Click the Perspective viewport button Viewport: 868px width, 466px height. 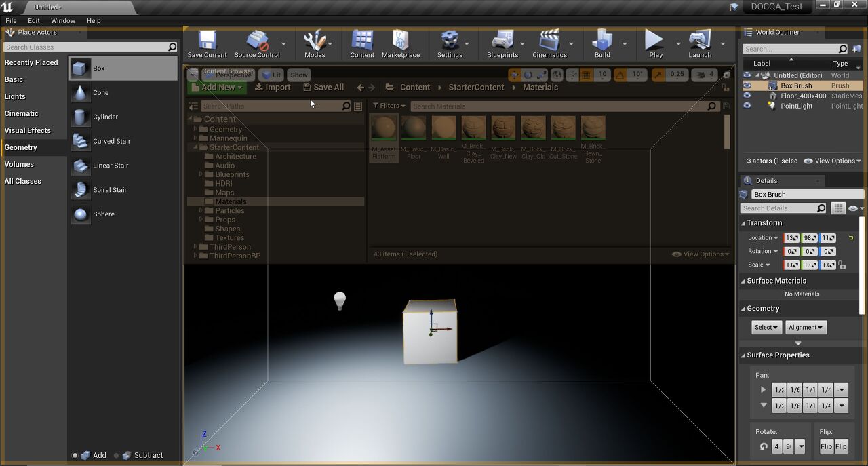coord(228,75)
